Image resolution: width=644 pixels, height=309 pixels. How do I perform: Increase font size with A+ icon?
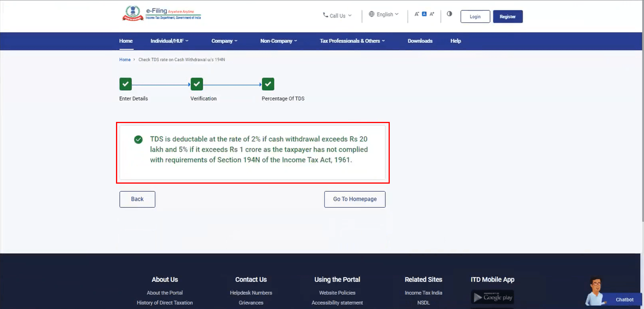click(x=432, y=14)
